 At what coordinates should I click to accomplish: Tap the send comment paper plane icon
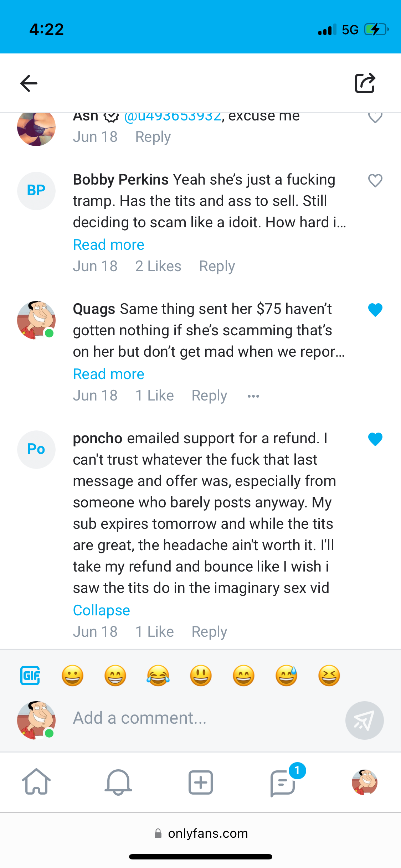click(364, 720)
